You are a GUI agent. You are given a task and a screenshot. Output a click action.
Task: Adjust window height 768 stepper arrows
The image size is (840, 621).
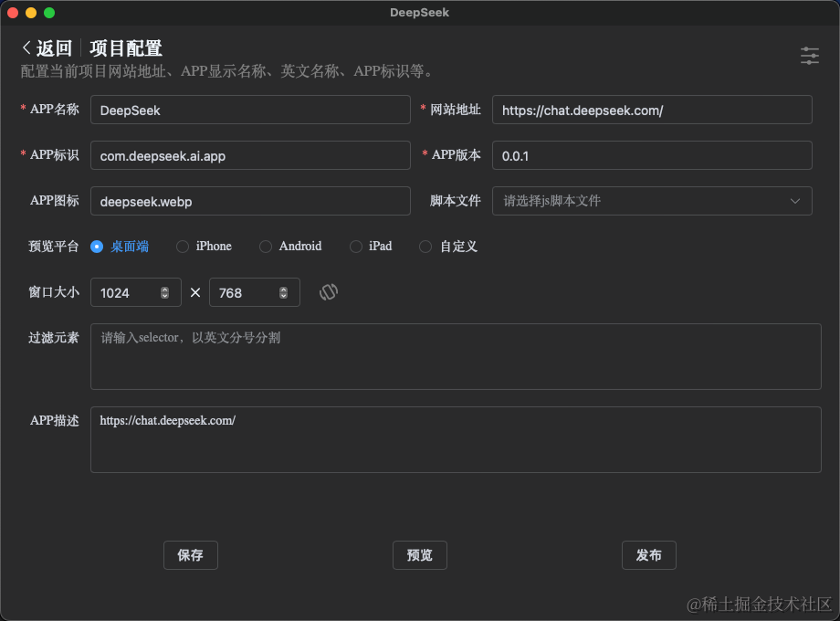pyautogui.click(x=283, y=292)
